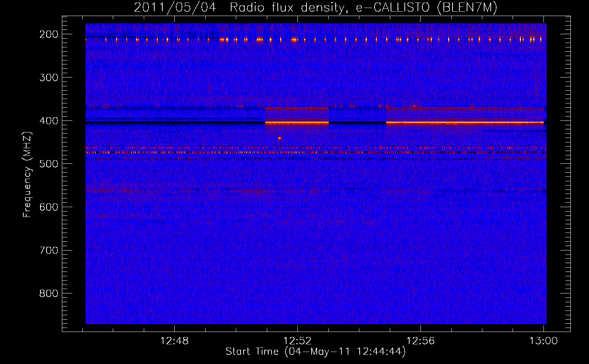Image resolution: width=589 pixels, height=364 pixels.
Task: Click the 300 frequency tick label
Action: [x=49, y=78]
